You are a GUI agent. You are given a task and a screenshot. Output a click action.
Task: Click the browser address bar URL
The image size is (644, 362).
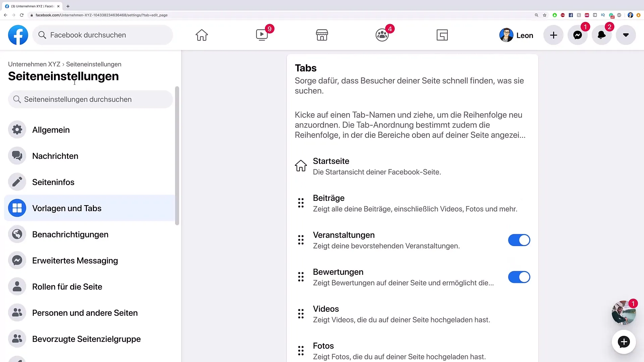(102, 15)
